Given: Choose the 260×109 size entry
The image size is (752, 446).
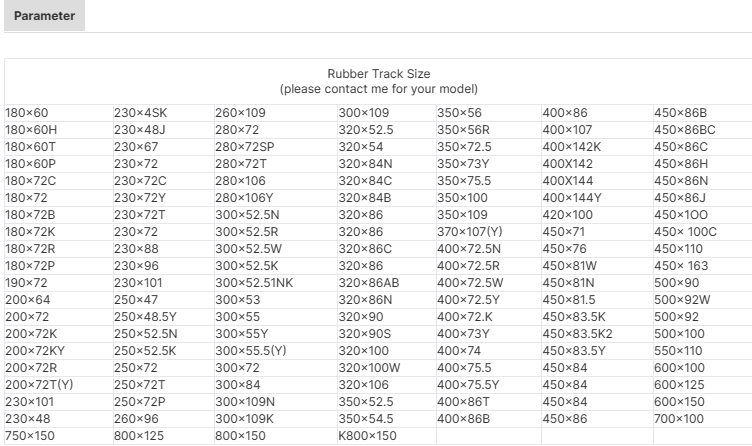Looking at the screenshot, I should (276, 113).
